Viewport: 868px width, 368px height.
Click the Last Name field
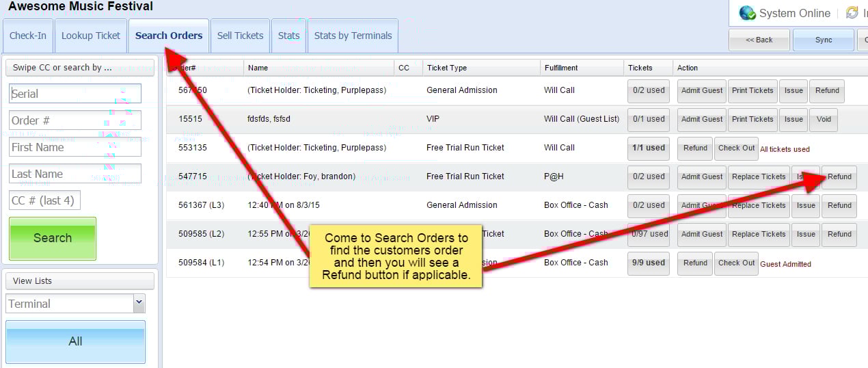pos(75,174)
